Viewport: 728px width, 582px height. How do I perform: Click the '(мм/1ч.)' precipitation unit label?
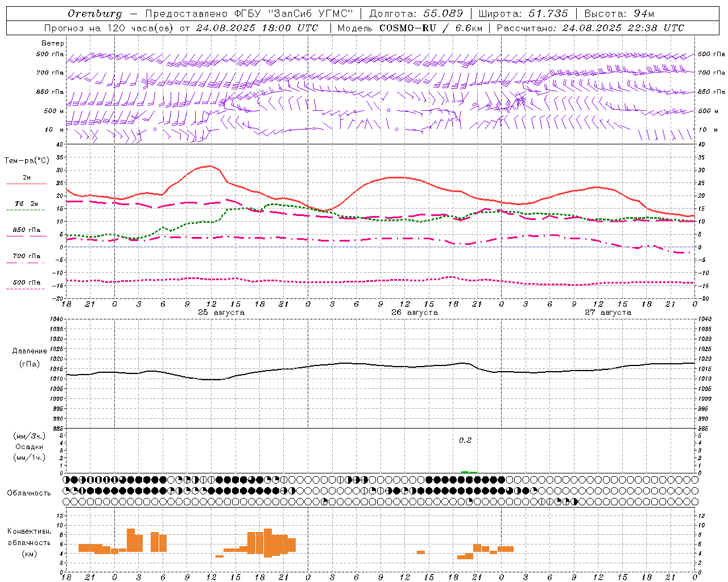tap(30, 458)
